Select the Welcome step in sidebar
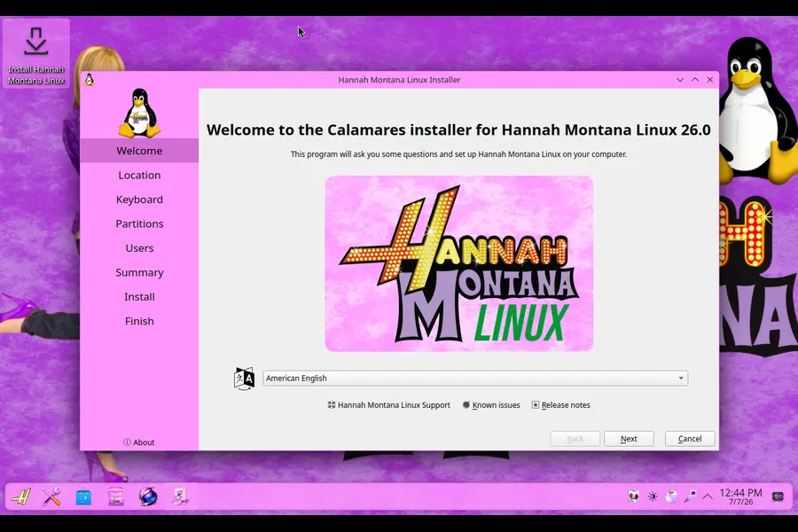 tap(139, 151)
